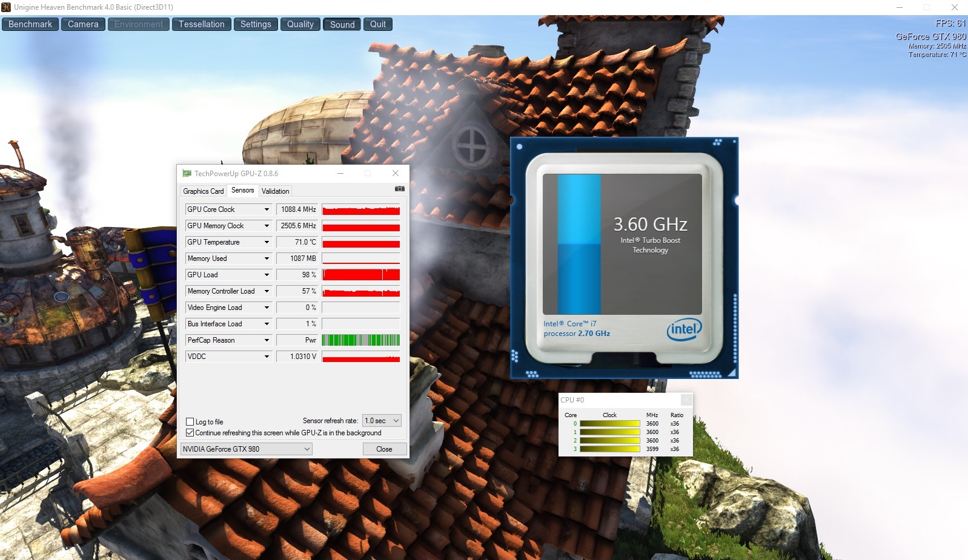Click the 1088.4 MHz core clock value
This screenshot has width=968, height=560.
click(x=297, y=209)
